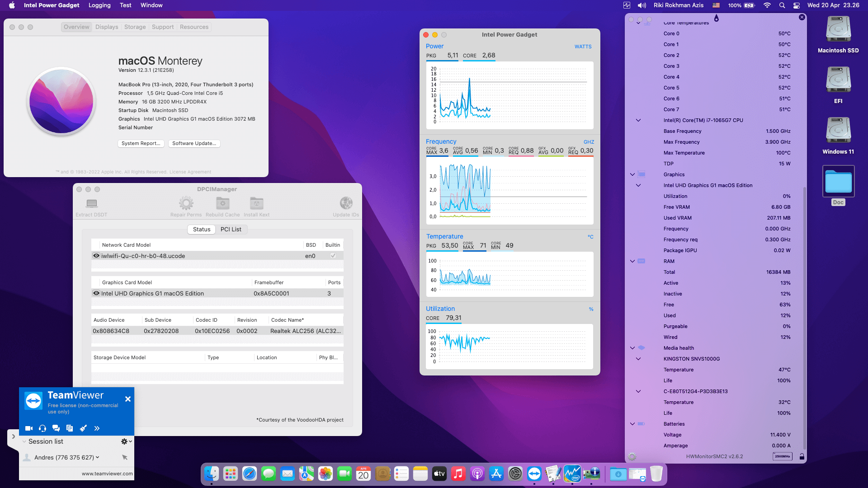The image size is (868, 488).
Task: Open EFI desktop drive icon
Action: click(838, 85)
